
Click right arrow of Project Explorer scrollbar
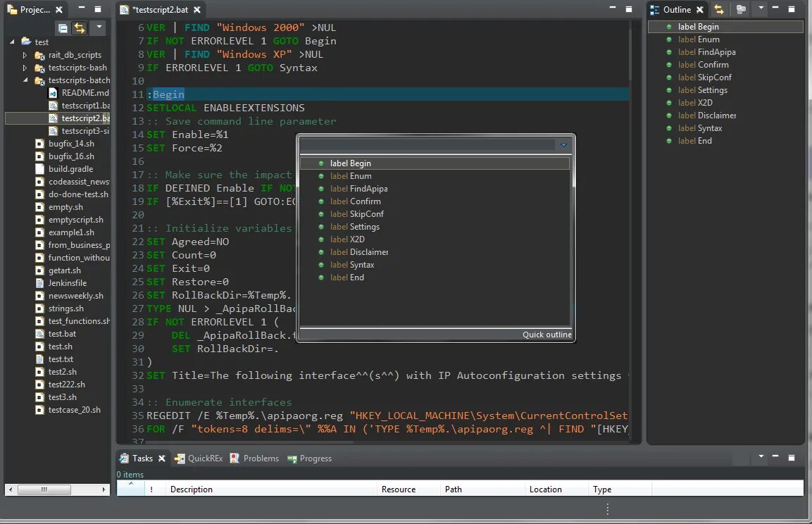pyautogui.click(x=104, y=489)
